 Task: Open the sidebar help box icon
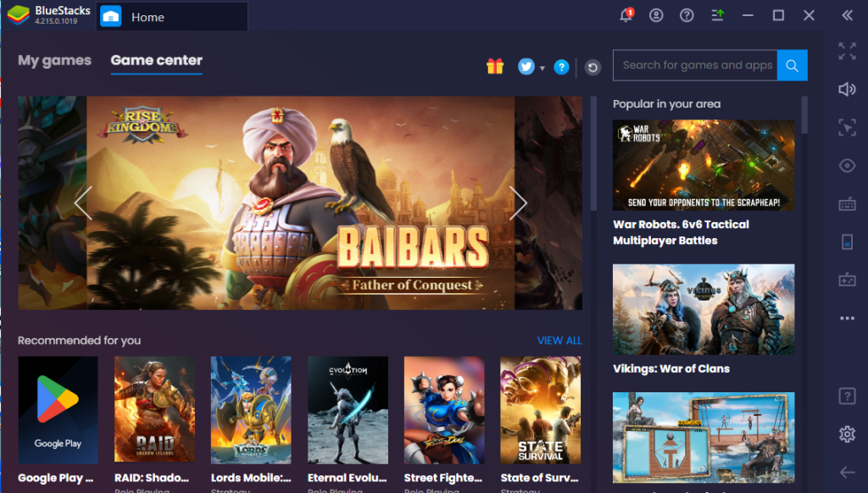(x=847, y=396)
